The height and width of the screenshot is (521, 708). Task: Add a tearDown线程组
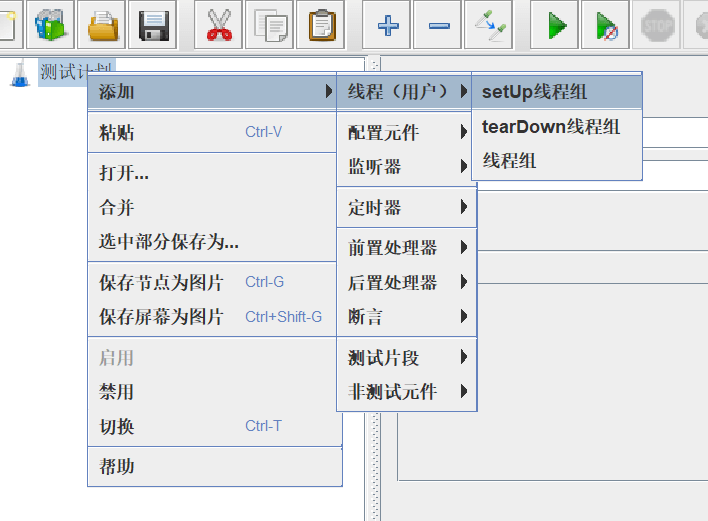(557, 127)
